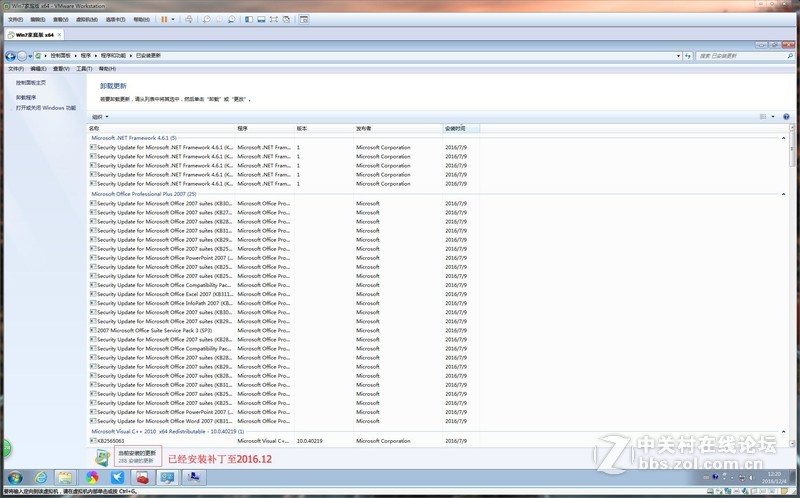Click the magnifier icon in the search box

(790, 56)
